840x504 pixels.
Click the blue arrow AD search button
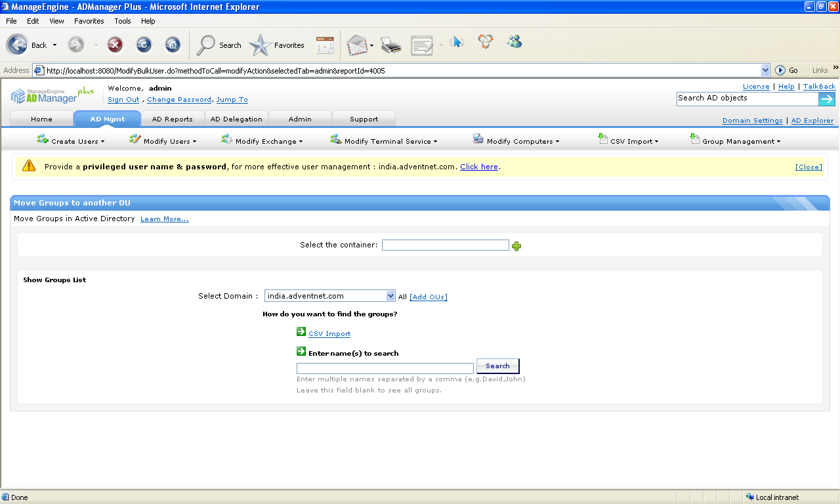pyautogui.click(x=827, y=99)
